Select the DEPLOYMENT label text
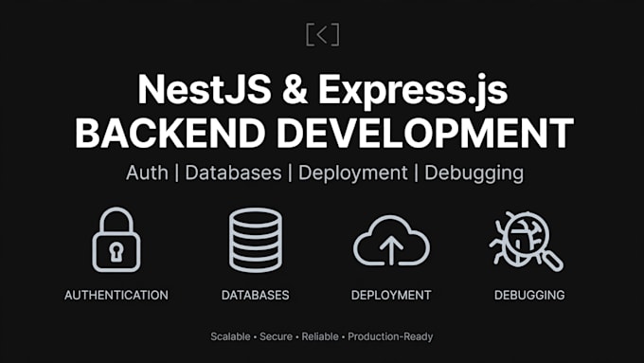This screenshot has width=644, height=363. click(x=391, y=295)
